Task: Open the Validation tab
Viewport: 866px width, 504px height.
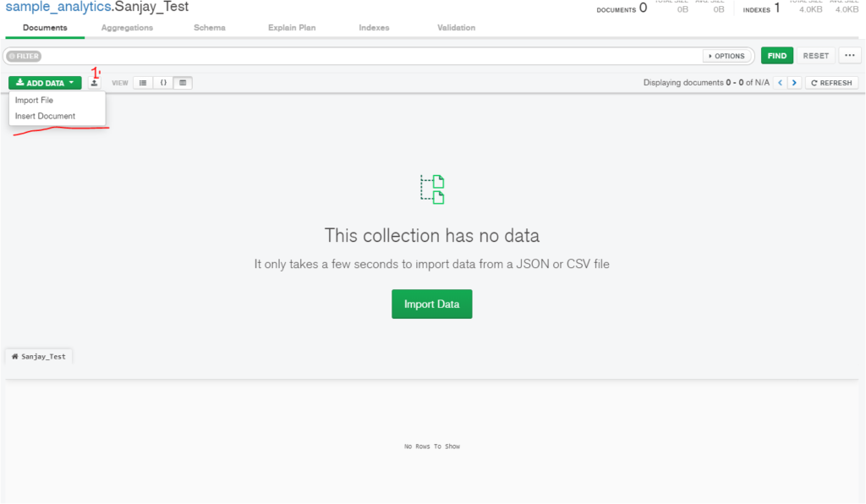Action: click(456, 28)
